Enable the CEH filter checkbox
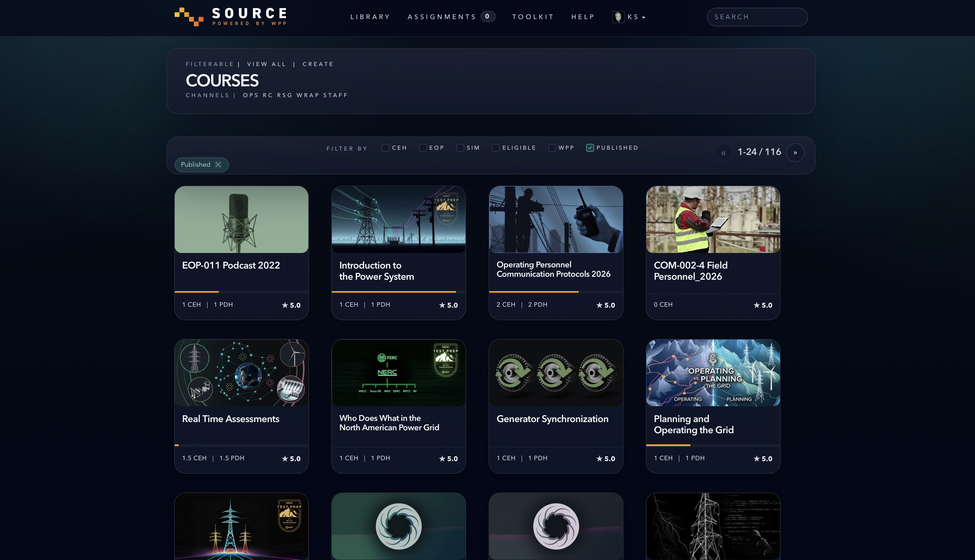 click(x=385, y=148)
